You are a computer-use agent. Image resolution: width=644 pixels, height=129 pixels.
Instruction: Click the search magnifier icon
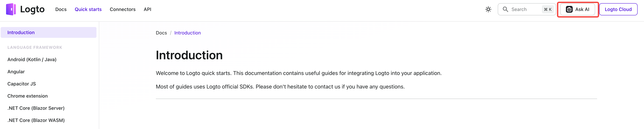pos(505,9)
